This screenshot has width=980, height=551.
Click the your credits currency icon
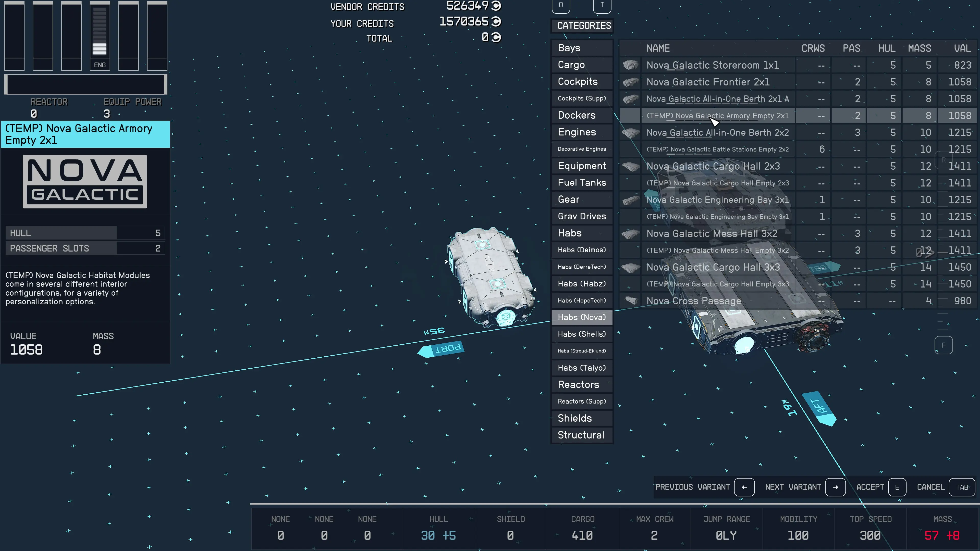point(496,22)
